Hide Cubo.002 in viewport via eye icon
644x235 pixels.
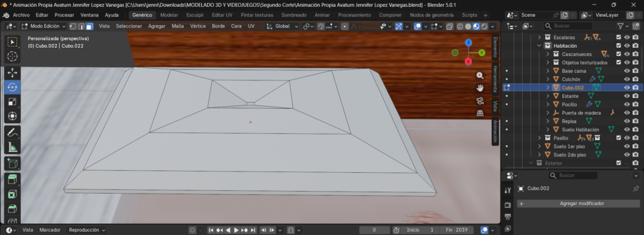pyautogui.click(x=627, y=87)
